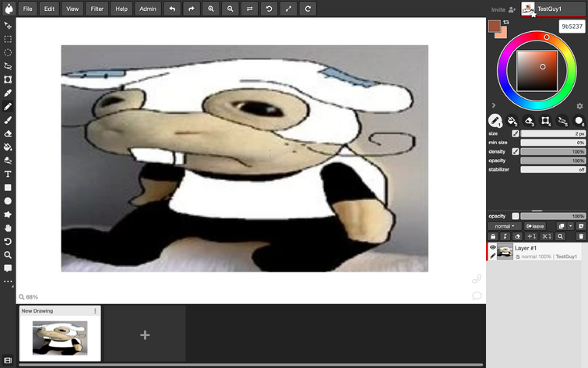Open the File menu
588x368 pixels.
(x=28, y=9)
